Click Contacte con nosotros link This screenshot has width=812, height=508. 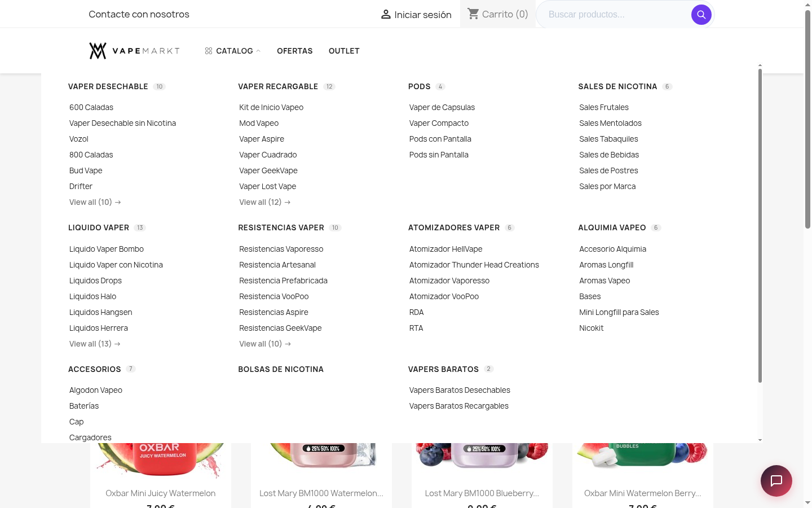pos(139,14)
